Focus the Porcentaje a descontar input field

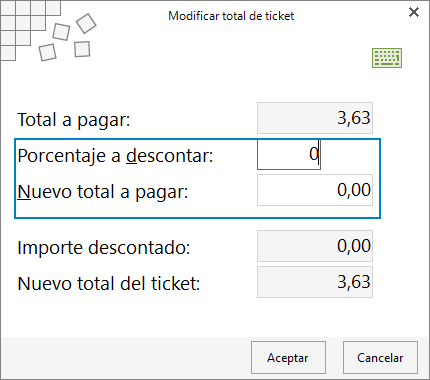tap(289, 154)
